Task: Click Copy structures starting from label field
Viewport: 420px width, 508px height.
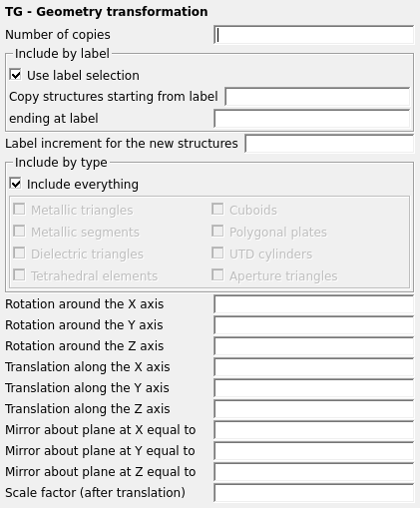Action: (317, 97)
